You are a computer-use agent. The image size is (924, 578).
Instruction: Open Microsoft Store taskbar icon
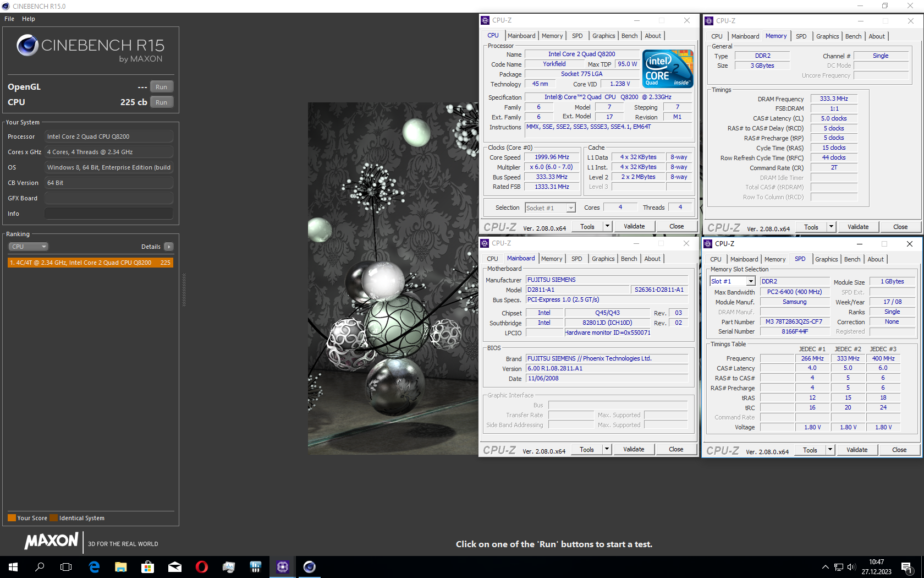147,566
